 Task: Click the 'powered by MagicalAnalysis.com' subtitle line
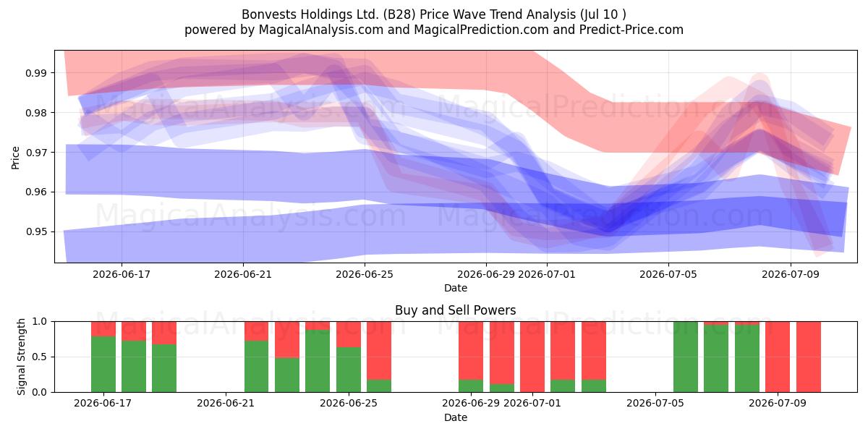pyautogui.click(x=434, y=30)
